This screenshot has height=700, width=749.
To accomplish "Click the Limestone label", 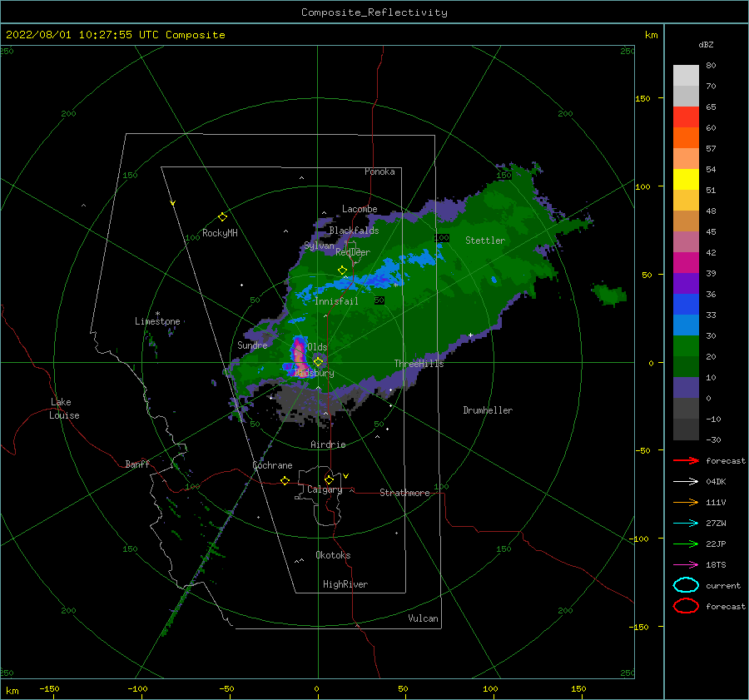I will point(157,321).
